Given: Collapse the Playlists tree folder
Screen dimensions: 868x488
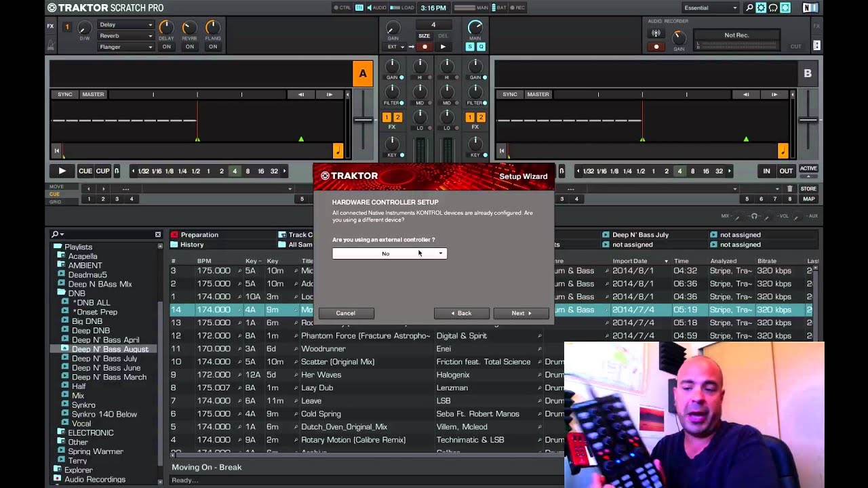Looking at the screenshot, I should point(58,247).
